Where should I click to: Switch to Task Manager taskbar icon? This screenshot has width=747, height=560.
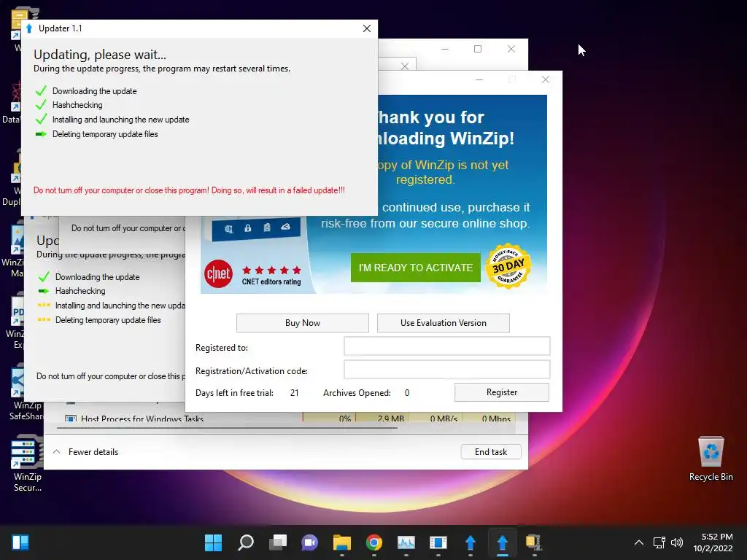[406, 542]
